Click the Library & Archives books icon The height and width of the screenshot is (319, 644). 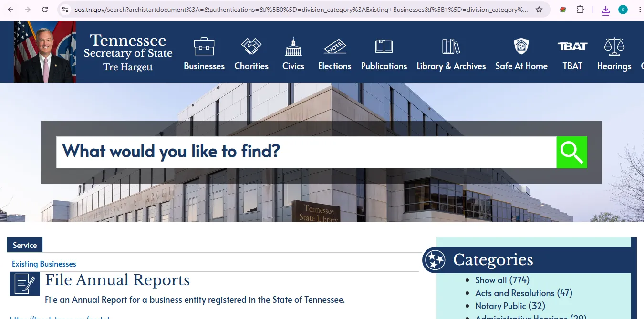coord(451,46)
